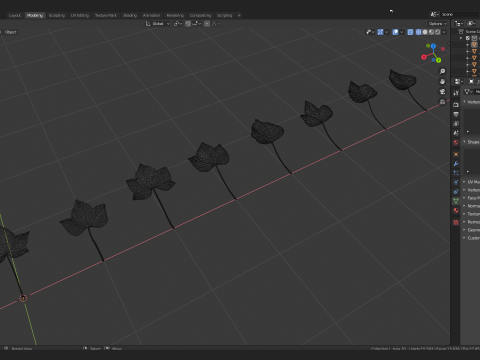
Task: Toggle X-ray mode in viewport
Action: pyautogui.click(x=410, y=32)
